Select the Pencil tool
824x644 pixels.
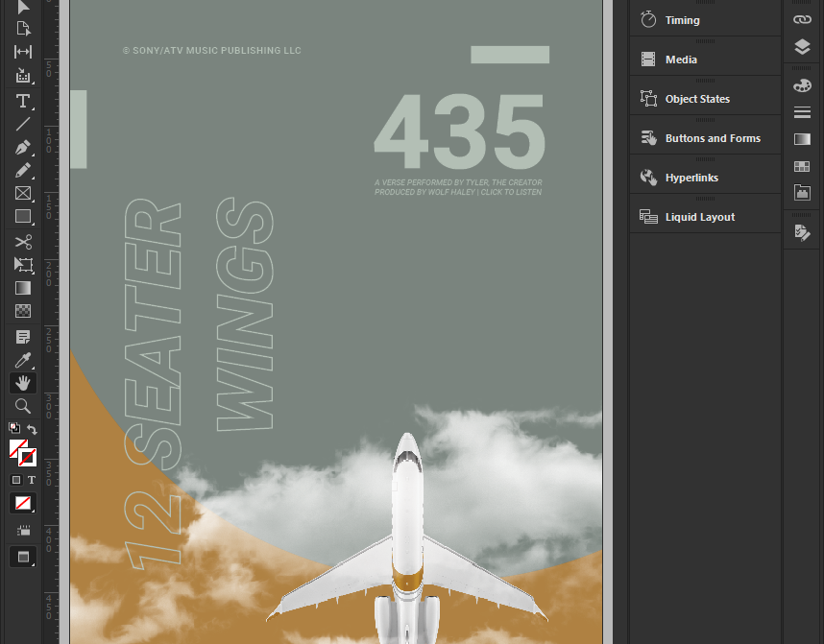pos(23,170)
